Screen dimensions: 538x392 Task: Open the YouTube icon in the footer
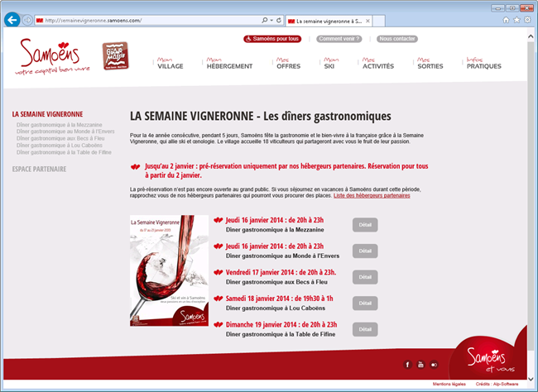420,364
